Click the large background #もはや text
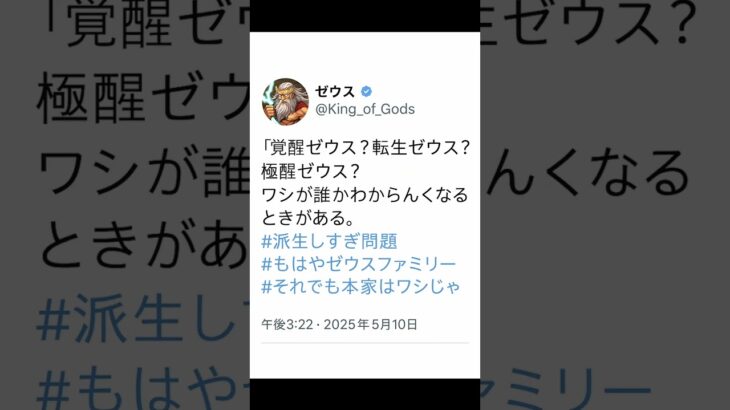The image size is (730, 410). (143, 389)
